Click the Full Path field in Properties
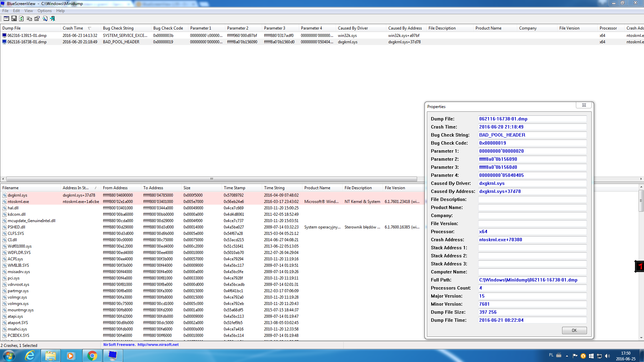644x362 pixels. point(532,280)
